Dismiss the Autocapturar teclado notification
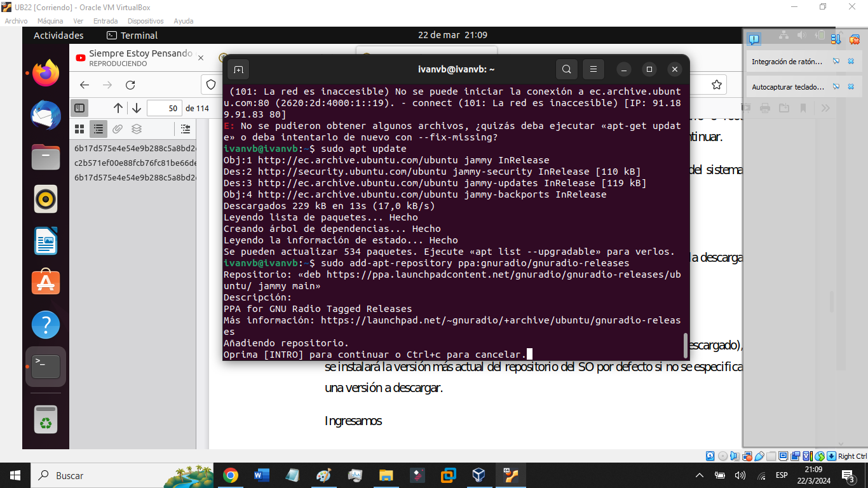This screenshot has height=488, width=868. pyautogui.click(x=851, y=86)
